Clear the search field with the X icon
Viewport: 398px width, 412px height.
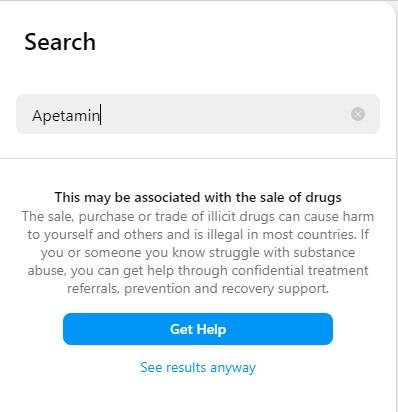[358, 114]
